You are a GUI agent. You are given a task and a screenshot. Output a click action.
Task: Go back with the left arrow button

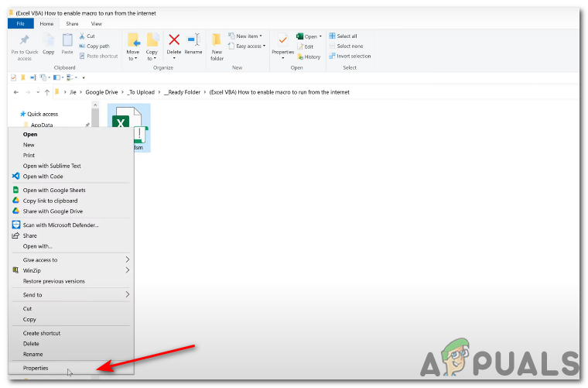point(15,92)
